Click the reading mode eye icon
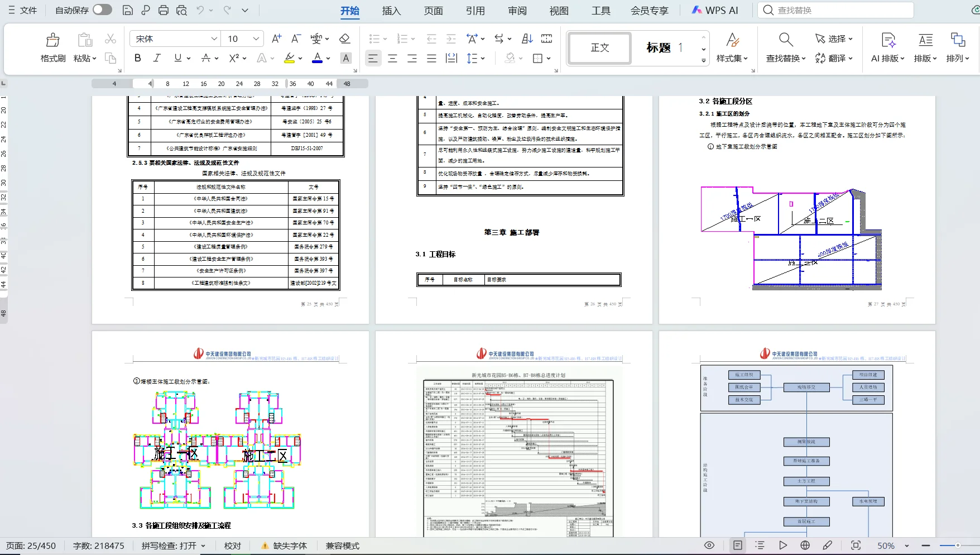 709,546
